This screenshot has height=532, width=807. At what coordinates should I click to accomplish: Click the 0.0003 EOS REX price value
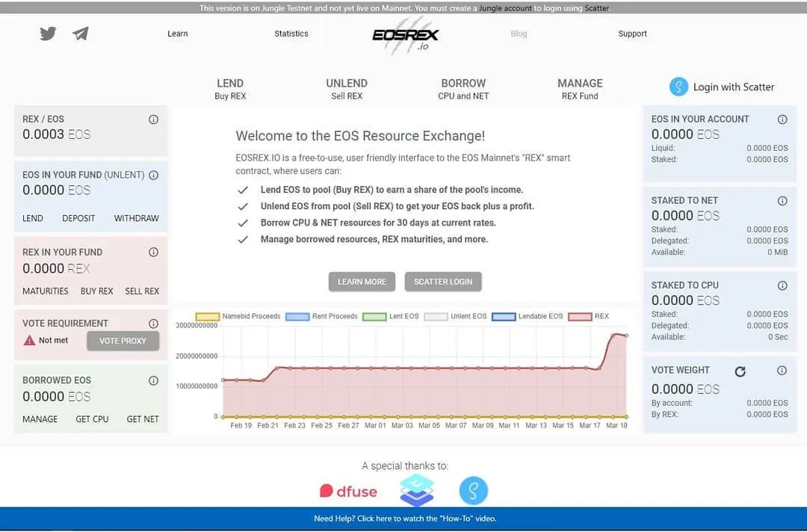click(56, 134)
